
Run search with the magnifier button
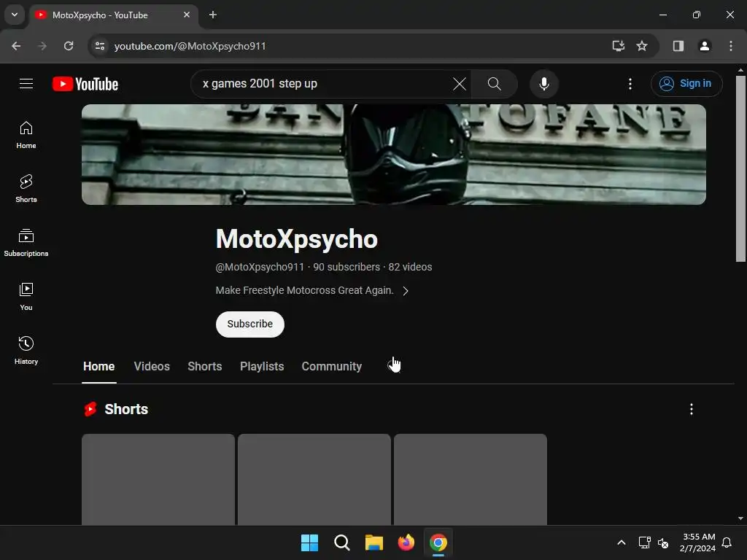click(x=494, y=84)
